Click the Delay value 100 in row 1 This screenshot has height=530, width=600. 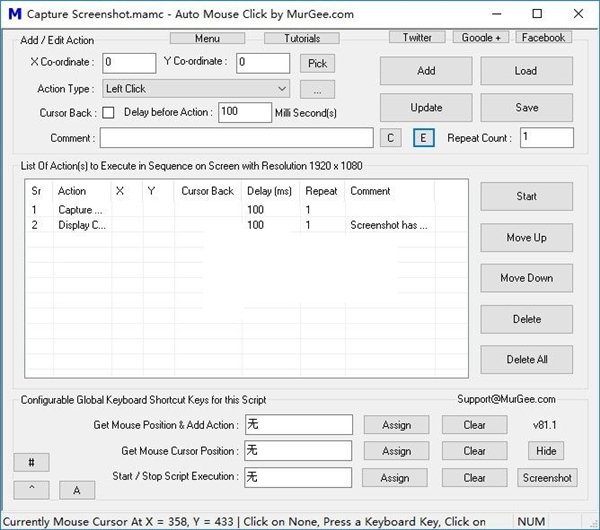pos(255,210)
